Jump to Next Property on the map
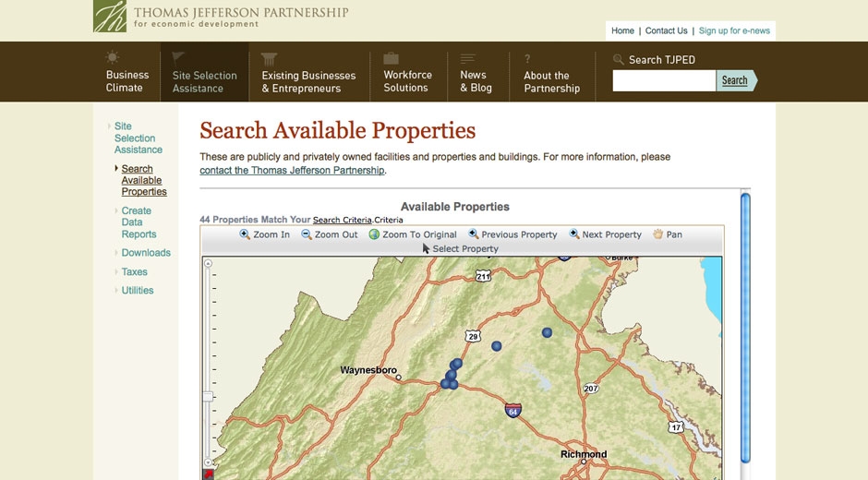 [x=605, y=234]
